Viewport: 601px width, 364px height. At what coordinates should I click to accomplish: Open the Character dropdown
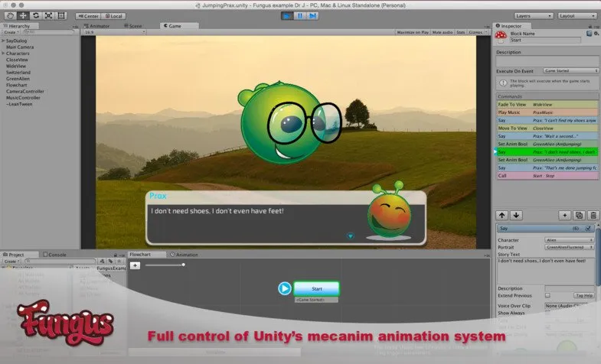[x=569, y=240]
